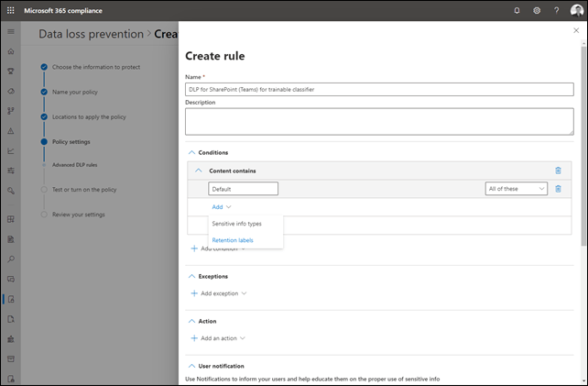Open the help question mark icon
Screen dimensions: 588x386
556,10
